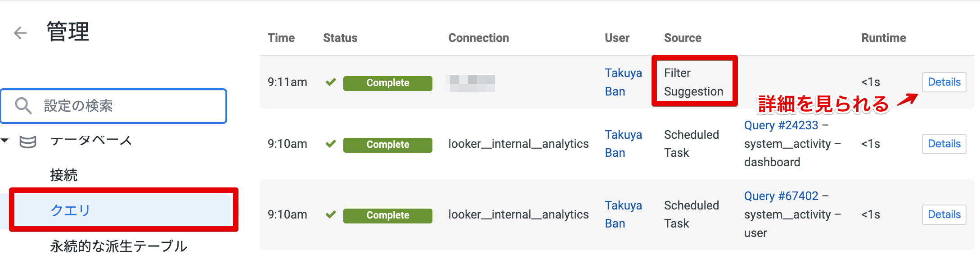Click the back arrow beside 管理
The width and height of the screenshot is (980, 255).
[20, 33]
